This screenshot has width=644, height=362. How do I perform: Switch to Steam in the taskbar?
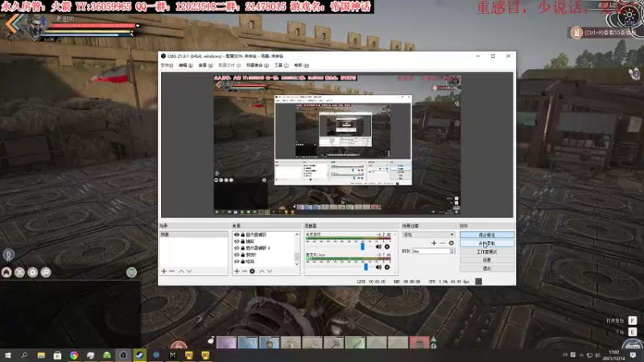pos(139,355)
